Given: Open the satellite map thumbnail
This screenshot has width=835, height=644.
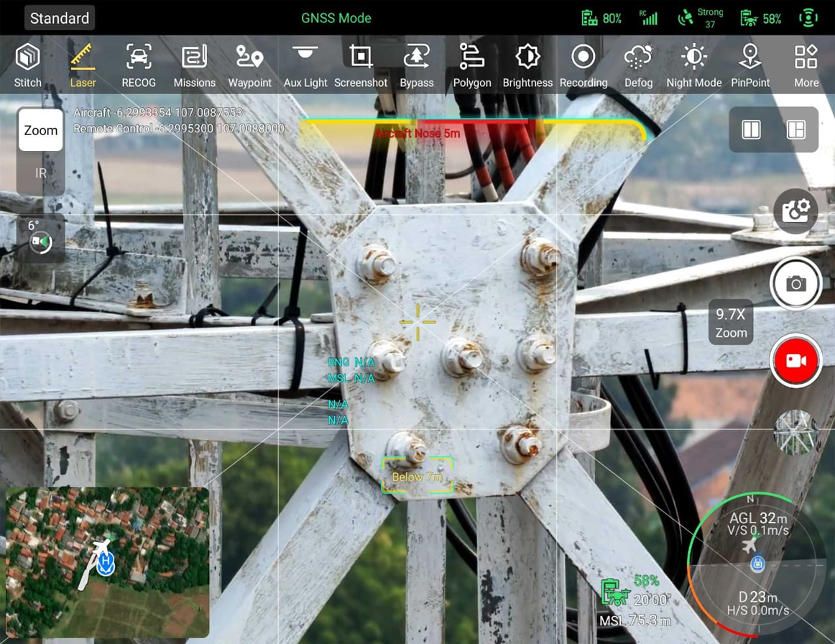Looking at the screenshot, I should click(x=108, y=562).
